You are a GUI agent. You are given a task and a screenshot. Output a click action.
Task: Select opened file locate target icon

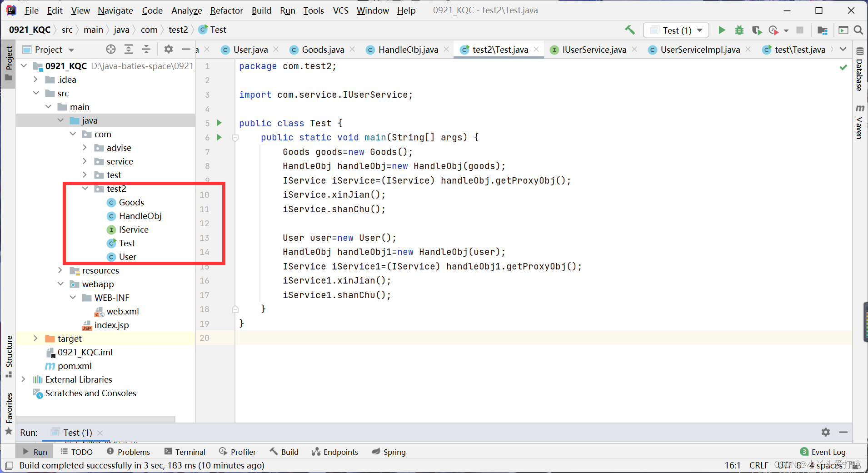click(x=111, y=49)
